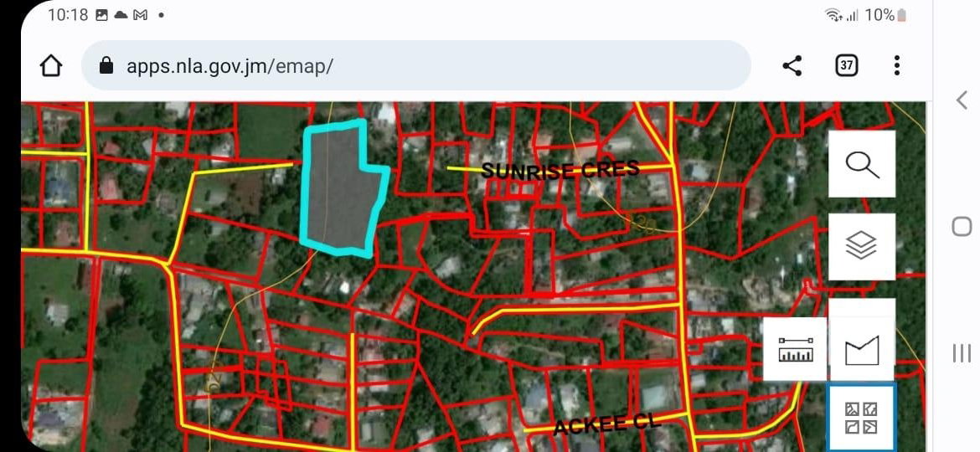Select the polygon area measurement tool
The height and width of the screenshot is (452, 980).
point(861,350)
